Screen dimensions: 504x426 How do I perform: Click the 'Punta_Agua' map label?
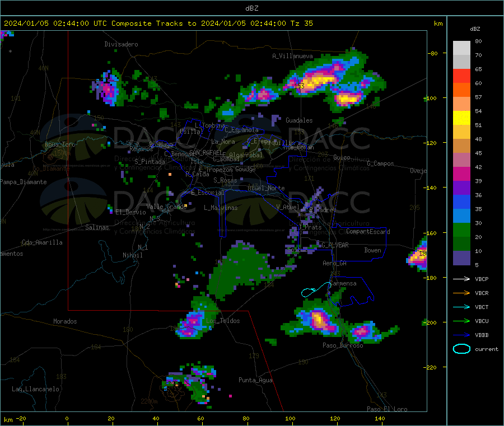point(255,380)
